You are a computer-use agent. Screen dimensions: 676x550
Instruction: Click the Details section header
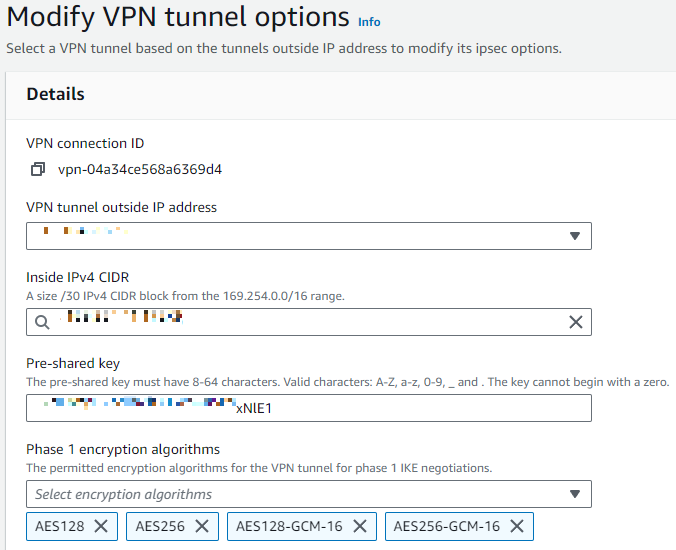point(55,94)
